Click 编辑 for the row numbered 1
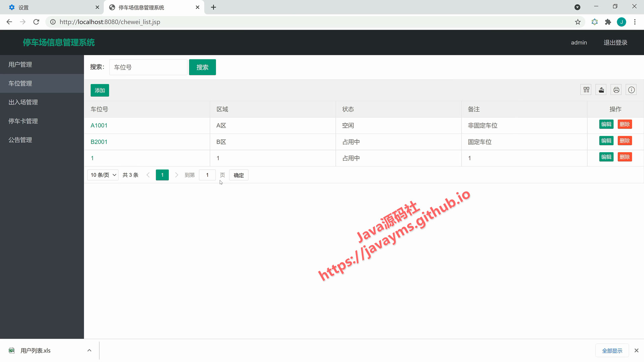 (x=606, y=157)
